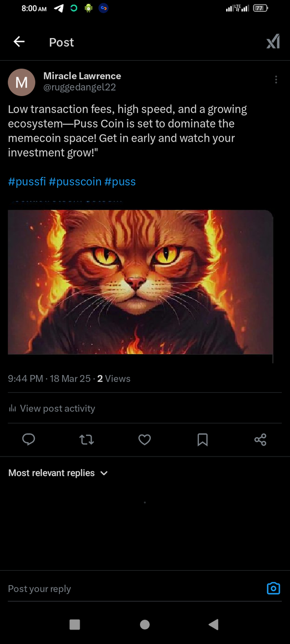This screenshot has width=290, height=644.
Task: Tap the #pussfi hashtag
Action: coord(27,182)
